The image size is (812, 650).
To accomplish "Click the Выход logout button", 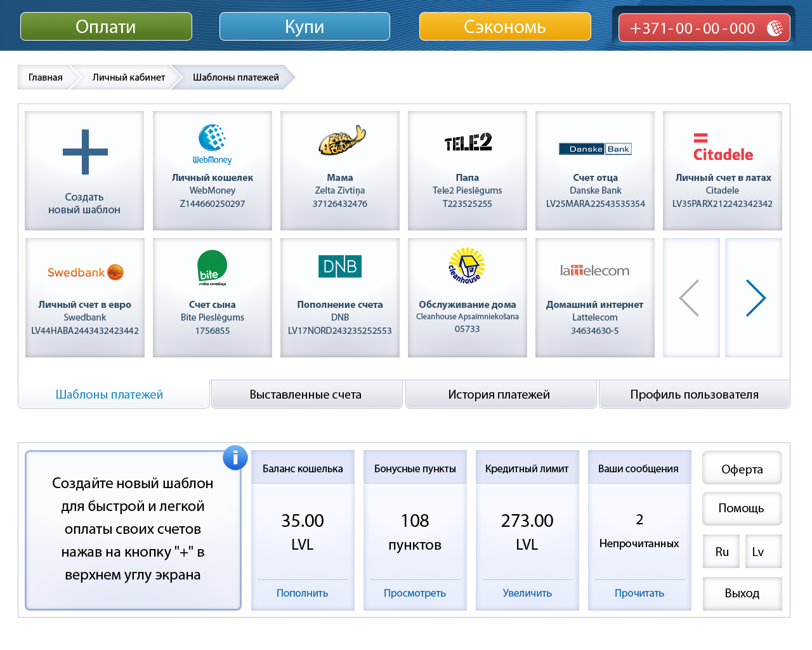I will coord(742,593).
